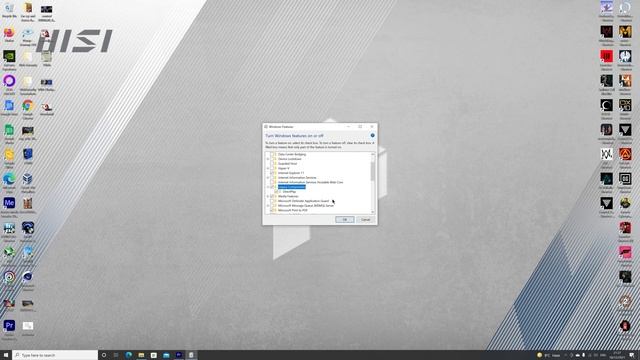Click Cancel in Windows Features dialog
Image resolution: width=640 pixels, height=360 pixels.
365,220
